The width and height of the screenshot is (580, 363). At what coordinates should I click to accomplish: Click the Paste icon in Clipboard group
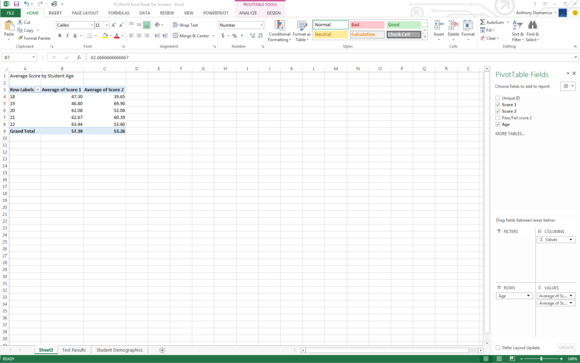[x=9, y=26]
